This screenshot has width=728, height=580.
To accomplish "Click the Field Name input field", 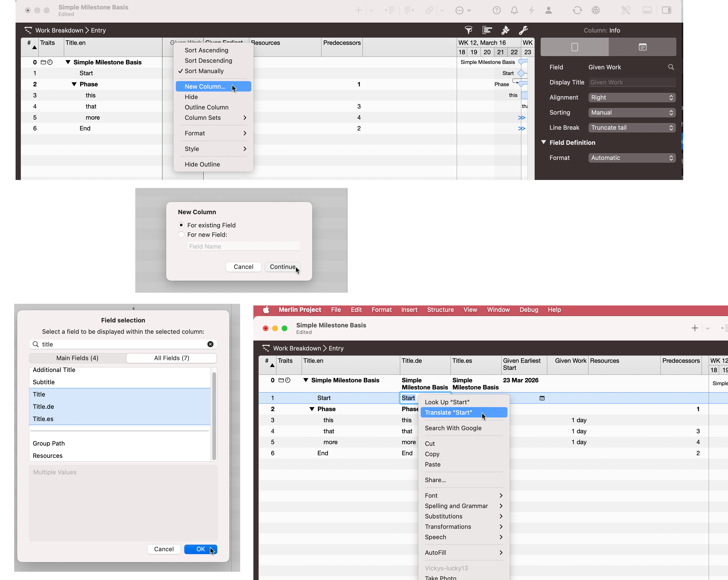I will coord(244,246).
